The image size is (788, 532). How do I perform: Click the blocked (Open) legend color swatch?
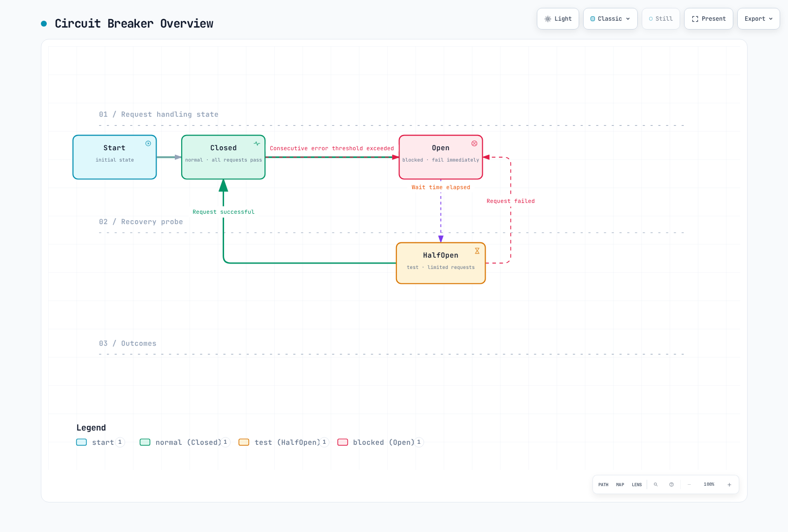point(343,442)
